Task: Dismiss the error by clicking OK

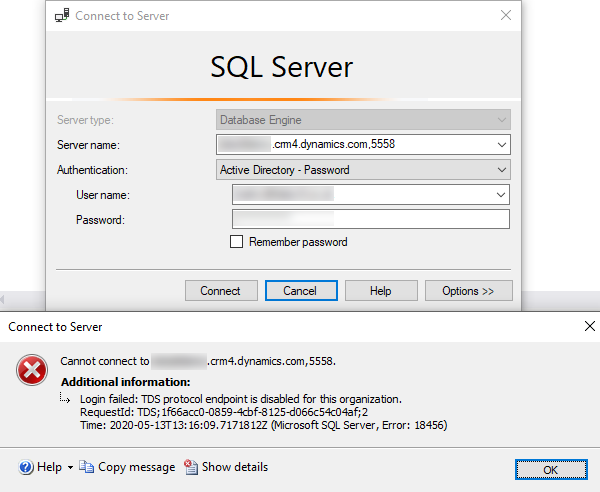Action: tap(551, 469)
